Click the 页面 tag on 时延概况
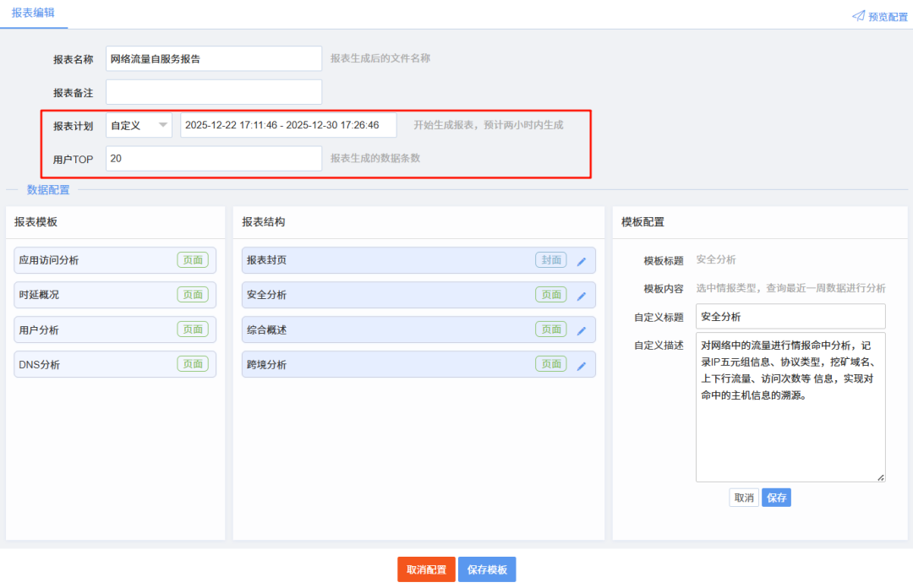Viewport: 913px width, 588px height. click(x=193, y=295)
